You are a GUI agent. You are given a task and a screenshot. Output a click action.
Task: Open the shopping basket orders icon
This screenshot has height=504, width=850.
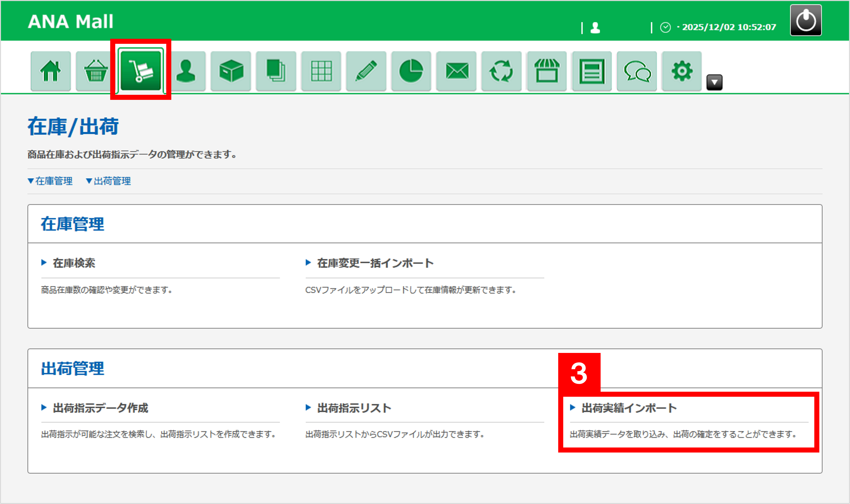click(x=96, y=71)
